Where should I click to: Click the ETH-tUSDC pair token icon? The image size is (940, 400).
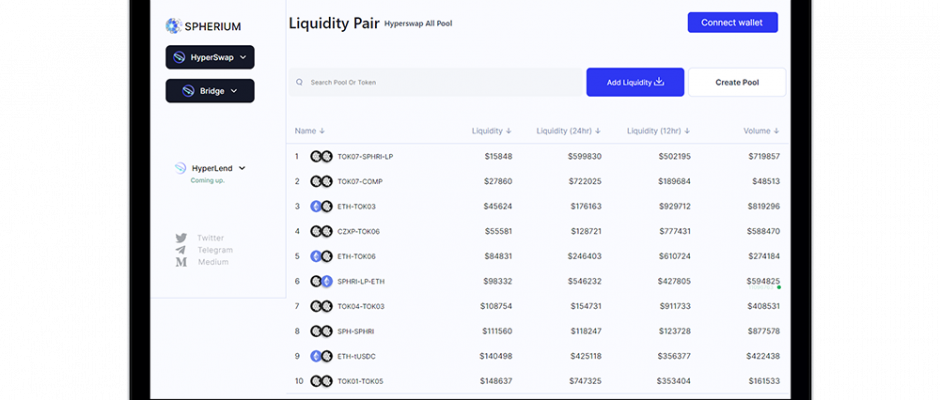(321, 356)
